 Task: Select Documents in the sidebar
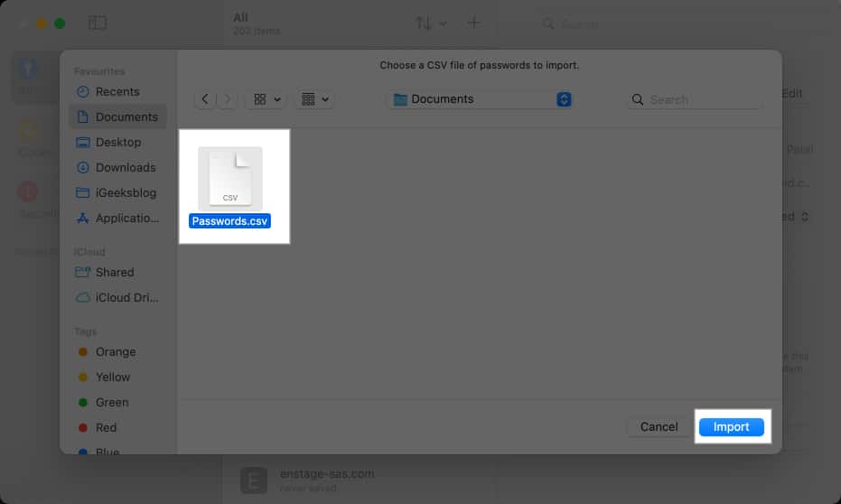117,117
